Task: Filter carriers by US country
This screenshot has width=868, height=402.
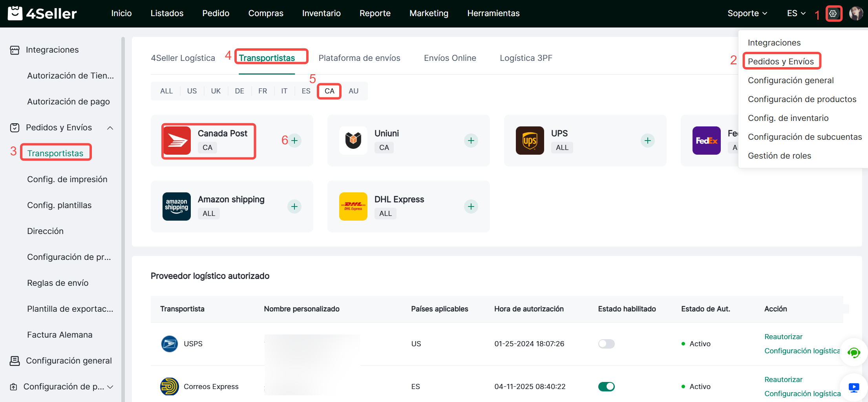Action: click(192, 91)
